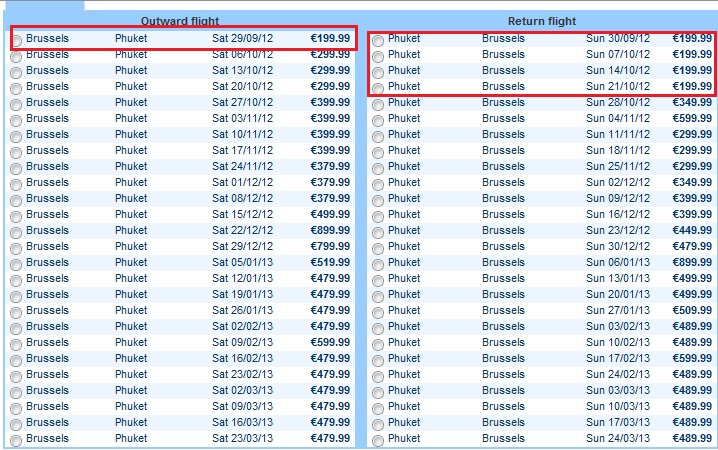Select outward flight Sat 27/10/12 radio button
The image size is (718, 450).
(16, 105)
